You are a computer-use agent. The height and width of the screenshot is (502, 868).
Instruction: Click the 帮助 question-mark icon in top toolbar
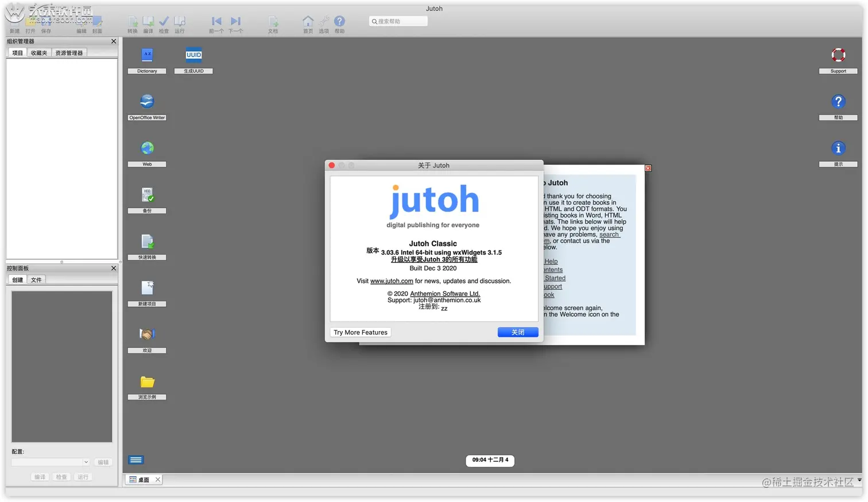point(340,24)
